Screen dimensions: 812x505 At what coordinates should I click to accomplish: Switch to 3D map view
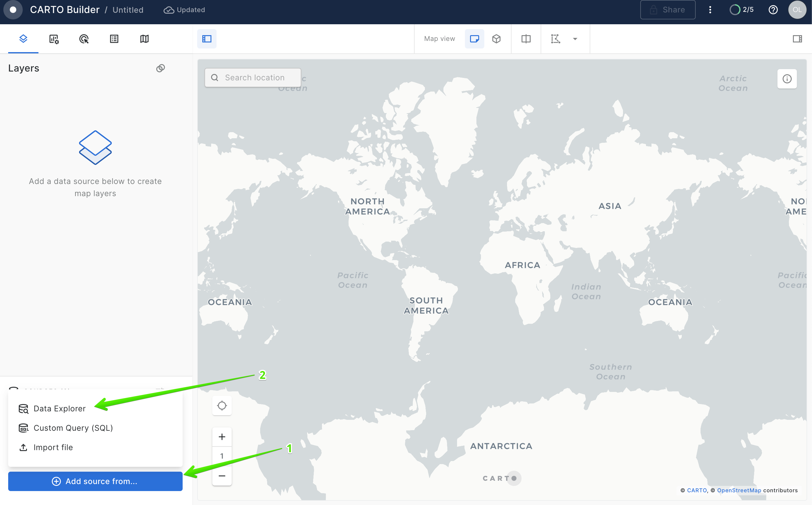[x=496, y=39]
